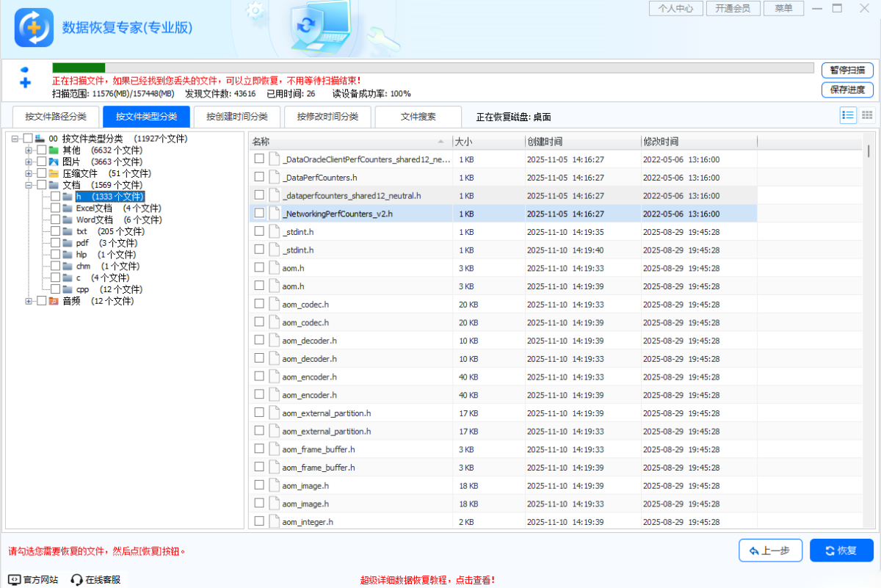Tick the checkbox for aom_codec.h

click(x=259, y=304)
